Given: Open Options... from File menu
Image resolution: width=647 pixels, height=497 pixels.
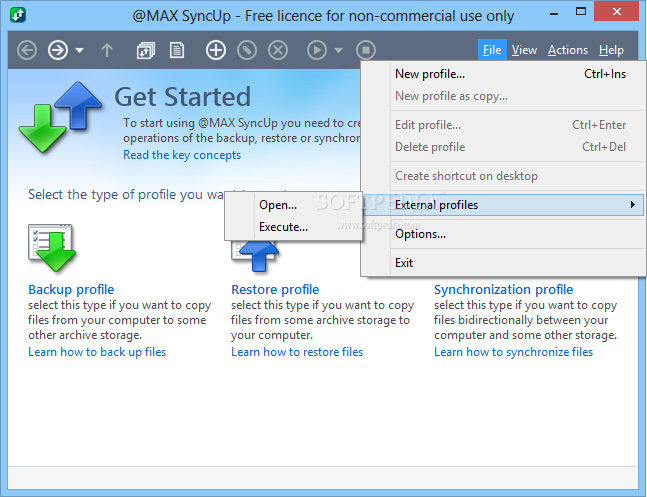Looking at the screenshot, I should (503, 234).
